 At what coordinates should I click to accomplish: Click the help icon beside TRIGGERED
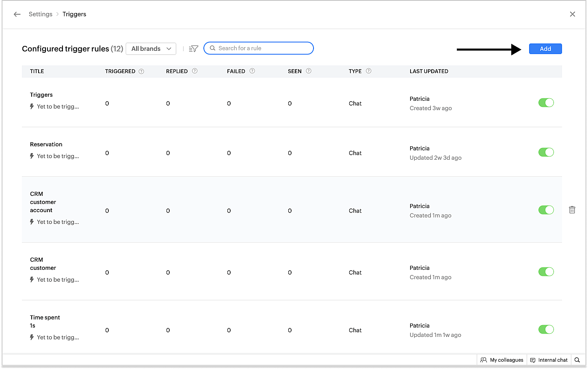click(x=141, y=71)
